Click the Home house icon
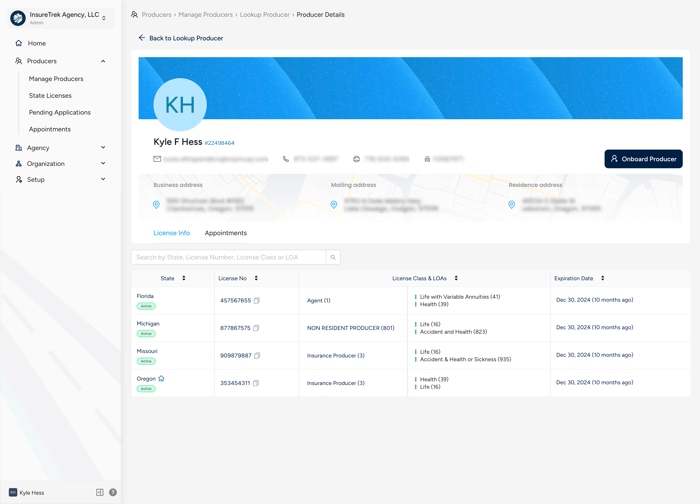 click(19, 43)
